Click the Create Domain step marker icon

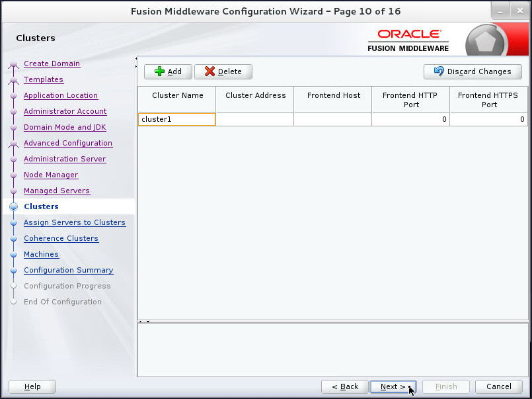coord(13,64)
